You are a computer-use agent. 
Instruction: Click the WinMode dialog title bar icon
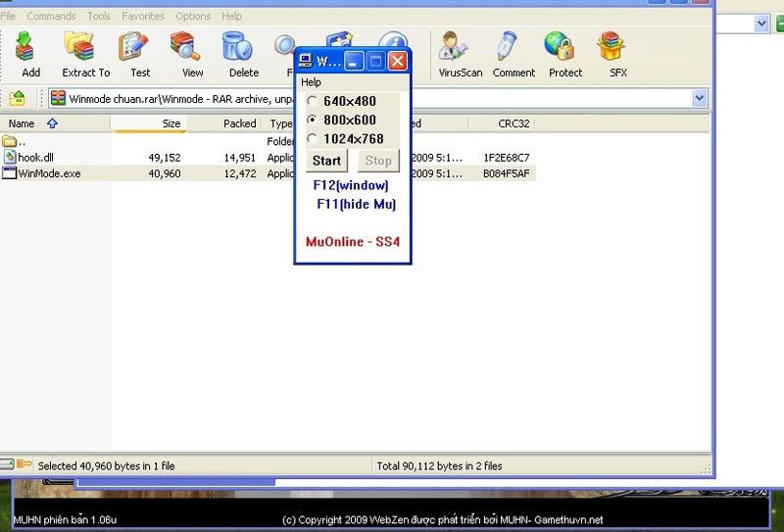coord(305,61)
